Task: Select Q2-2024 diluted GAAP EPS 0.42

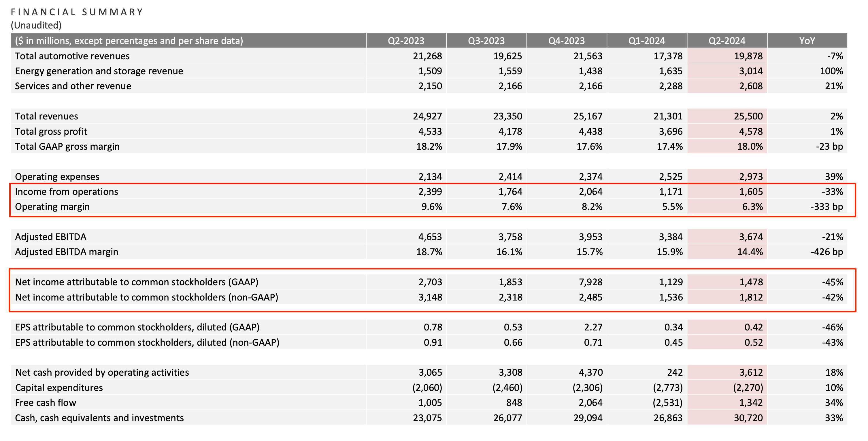Action: pos(753,327)
